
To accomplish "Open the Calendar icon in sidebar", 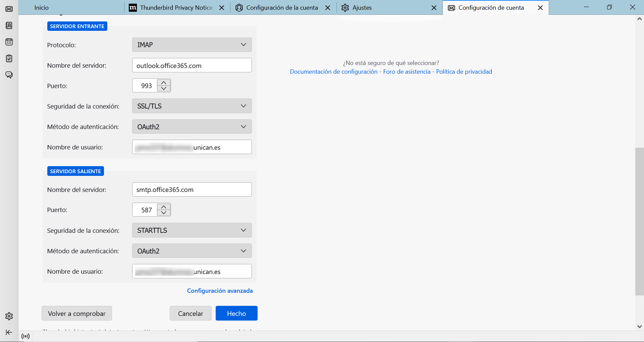I will pyautogui.click(x=9, y=42).
